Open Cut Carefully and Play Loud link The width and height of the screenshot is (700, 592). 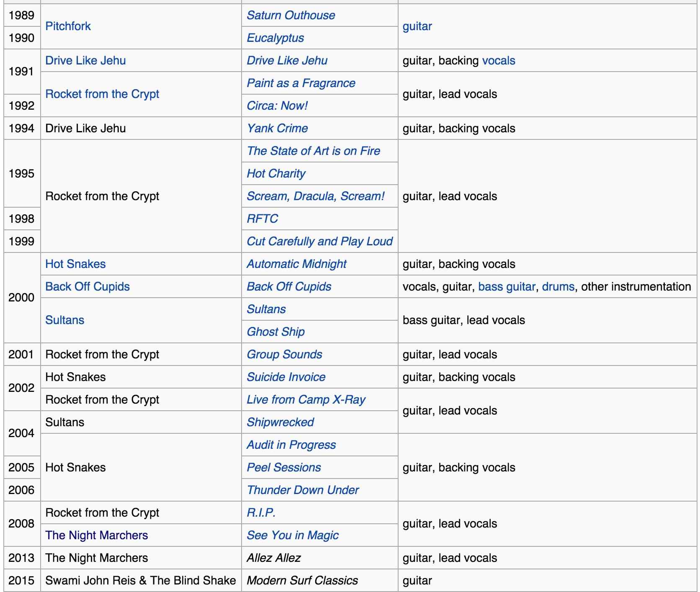(x=320, y=242)
